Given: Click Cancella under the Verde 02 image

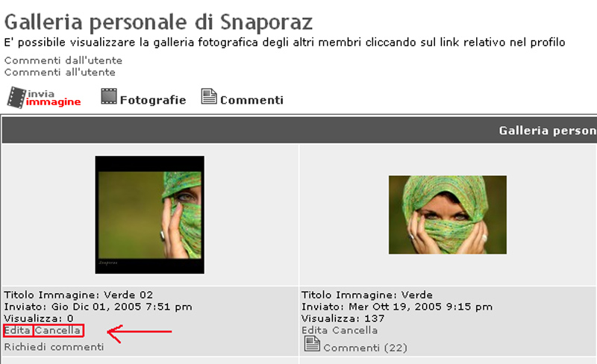Looking at the screenshot, I should (58, 330).
